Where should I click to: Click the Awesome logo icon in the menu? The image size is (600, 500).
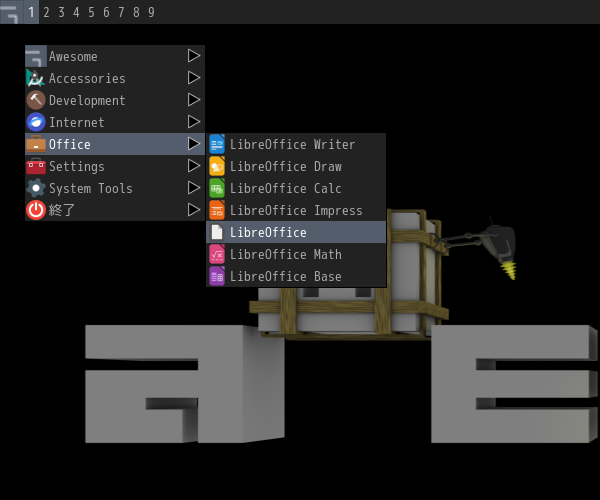click(36, 56)
